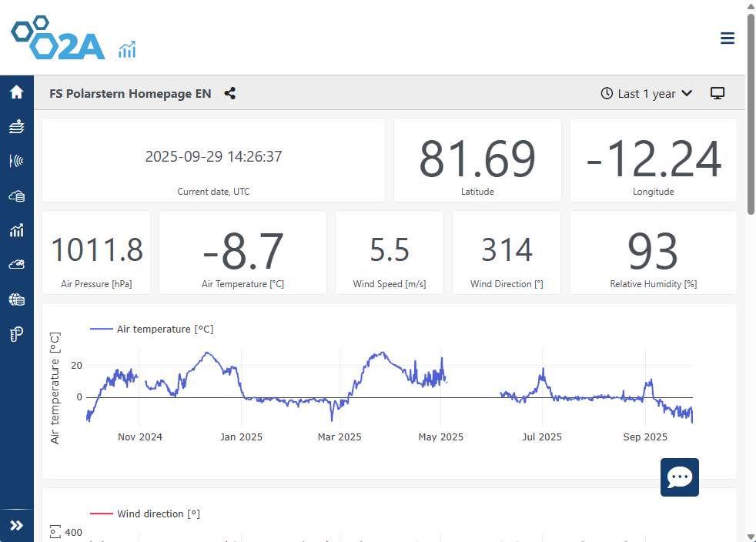Select the statistics chart icon in the sidebar
This screenshot has height=542, width=756.
point(17,229)
